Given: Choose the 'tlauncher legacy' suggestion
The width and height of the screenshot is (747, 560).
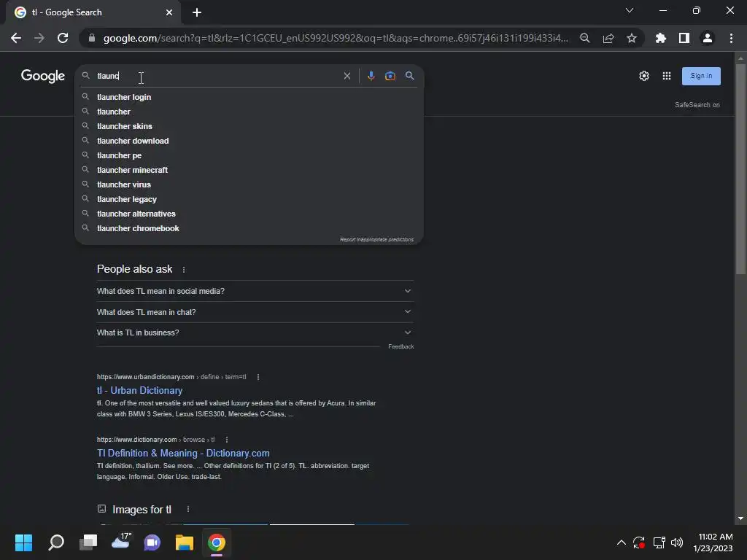Looking at the screenshot, I should click(x=249, y=199).
